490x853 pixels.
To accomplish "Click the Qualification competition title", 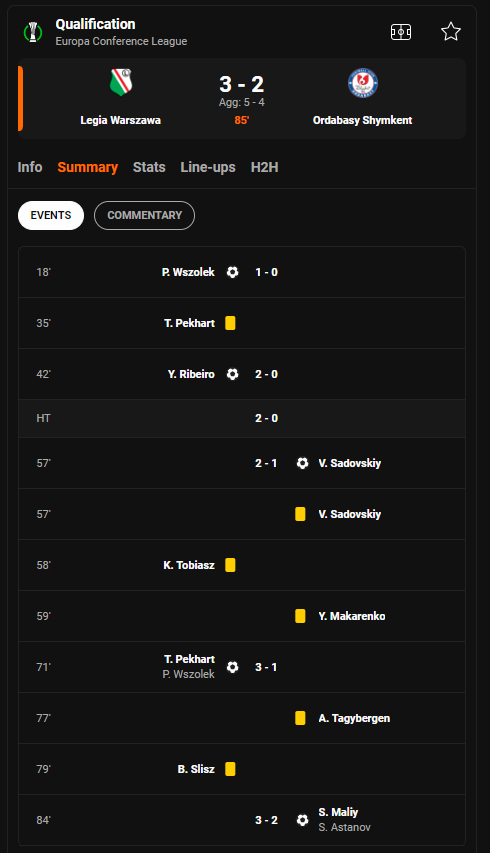I will 95,24.
